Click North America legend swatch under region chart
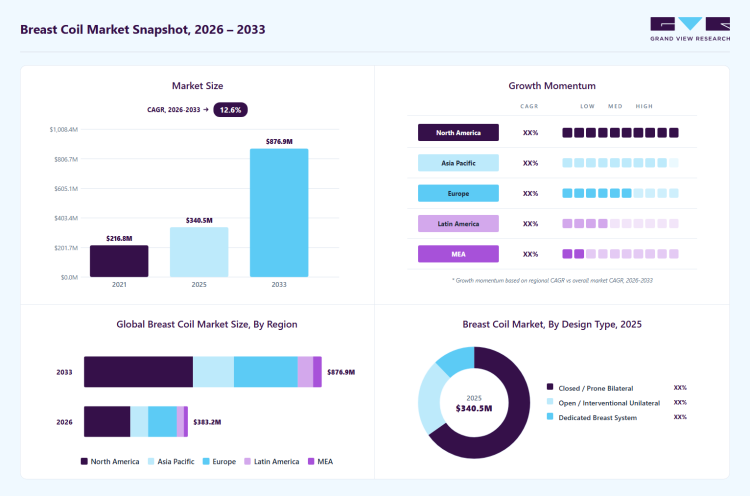Screen dimensions: 750x496 click(84, 461)
